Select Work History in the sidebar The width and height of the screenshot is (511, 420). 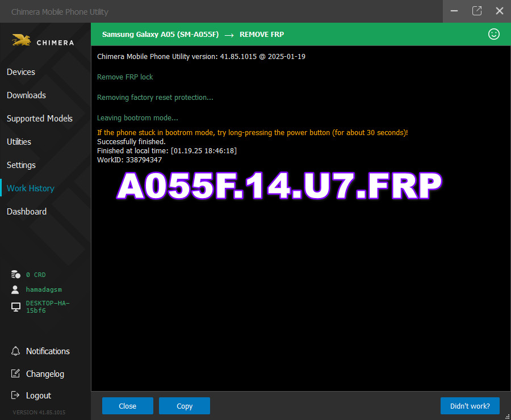coord(30,188)
